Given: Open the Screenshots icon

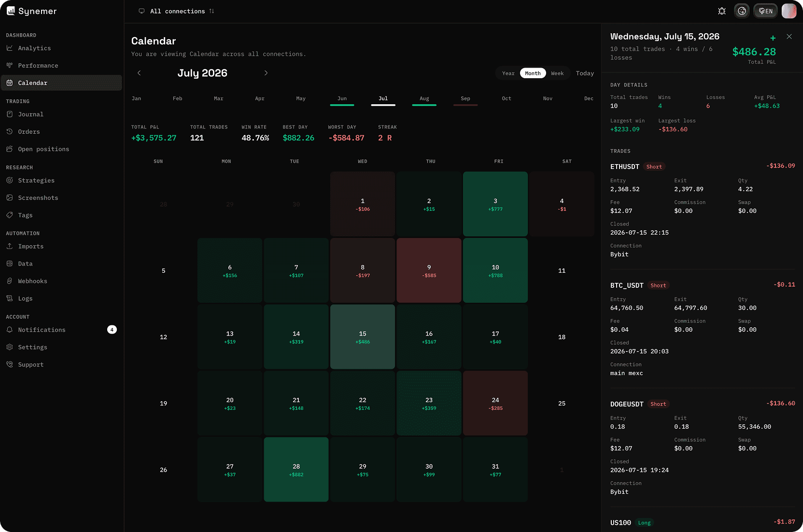Looking at the screenshot, I should 10,198.
